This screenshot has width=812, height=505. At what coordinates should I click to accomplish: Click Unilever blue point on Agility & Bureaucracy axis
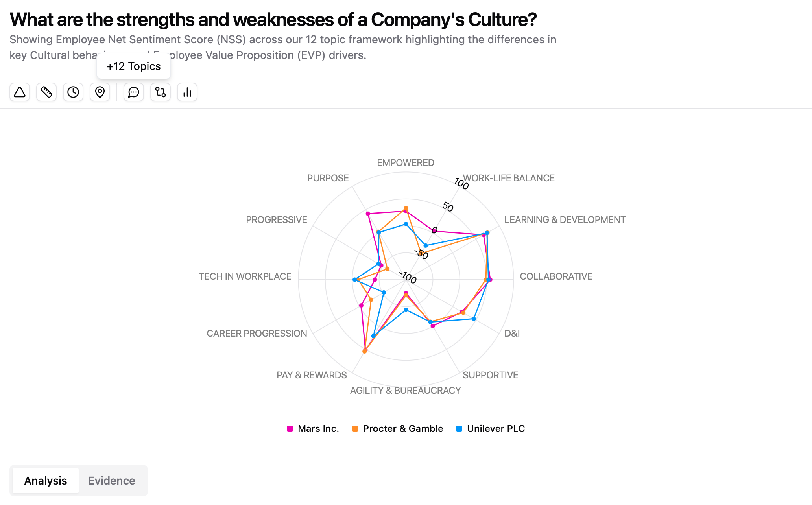click(406, 310)
